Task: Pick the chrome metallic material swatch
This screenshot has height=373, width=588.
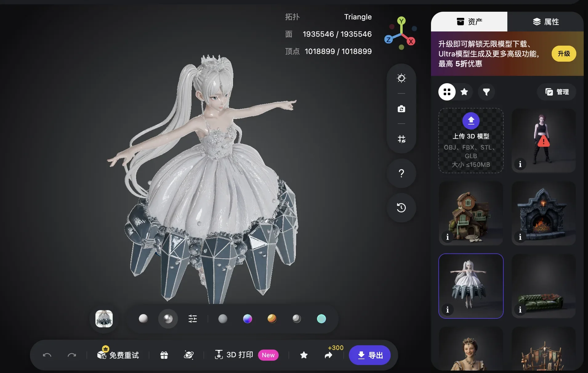Action: (297, 319)
